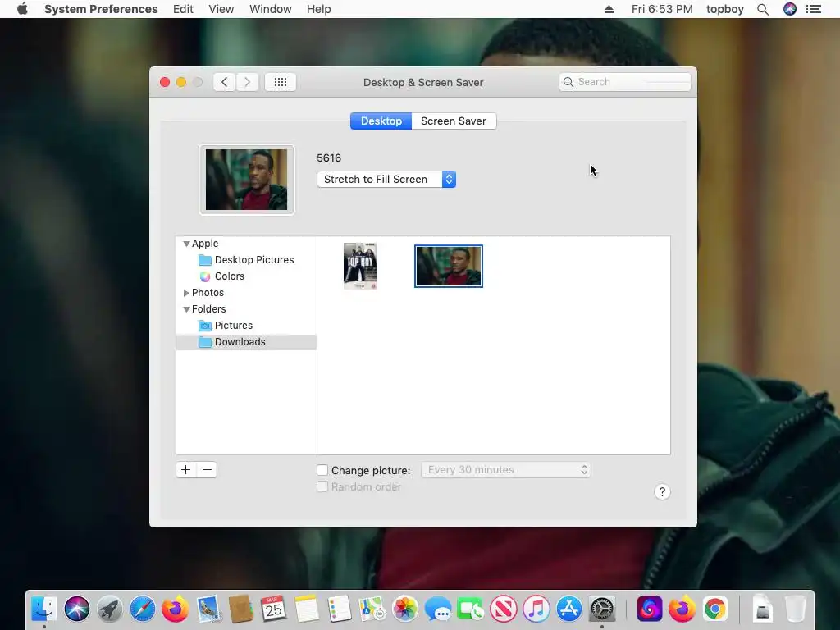
Task: Click the Fri 6:53 PM clock
Action: pos(662,9)
